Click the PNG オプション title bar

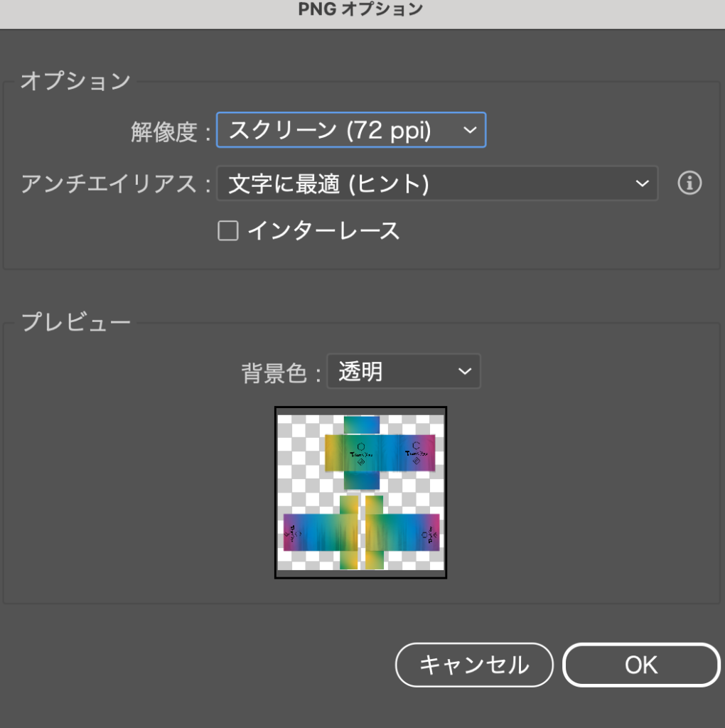click(362, 10)
